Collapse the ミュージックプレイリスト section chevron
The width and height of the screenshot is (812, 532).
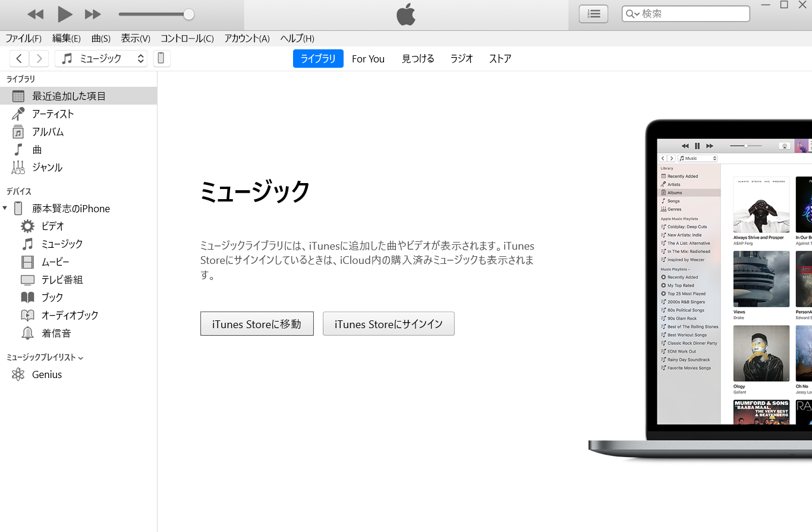81,358
